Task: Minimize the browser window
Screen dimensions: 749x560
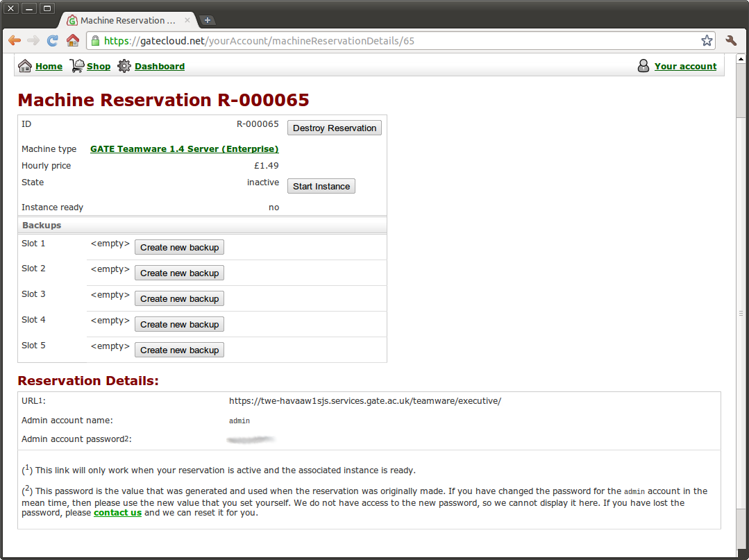Action: (28, 8)
